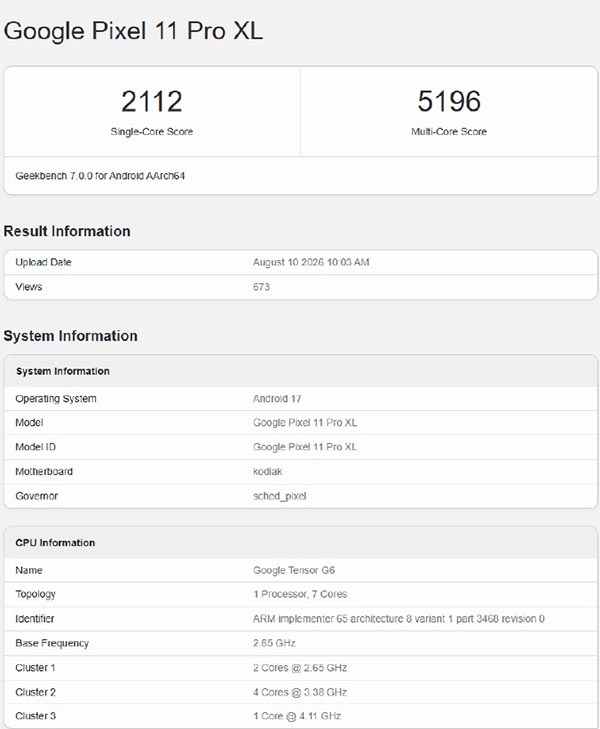600x729 pixels.
Task: Select the Android 17 value
Action: click(277, 399)
